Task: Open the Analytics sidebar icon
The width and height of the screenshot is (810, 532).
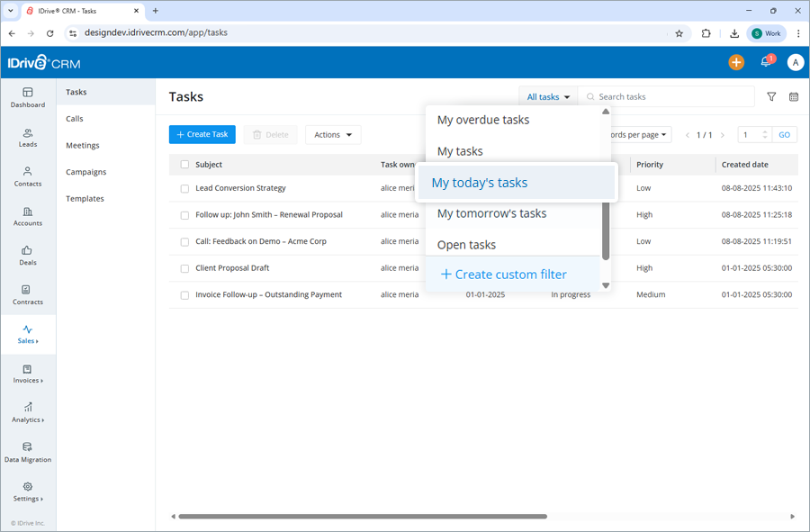Action: coord(28,410)
